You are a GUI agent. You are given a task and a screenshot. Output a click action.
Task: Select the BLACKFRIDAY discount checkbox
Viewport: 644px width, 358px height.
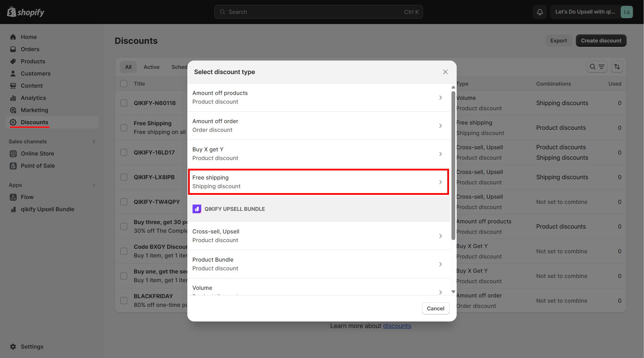point(124,301)
